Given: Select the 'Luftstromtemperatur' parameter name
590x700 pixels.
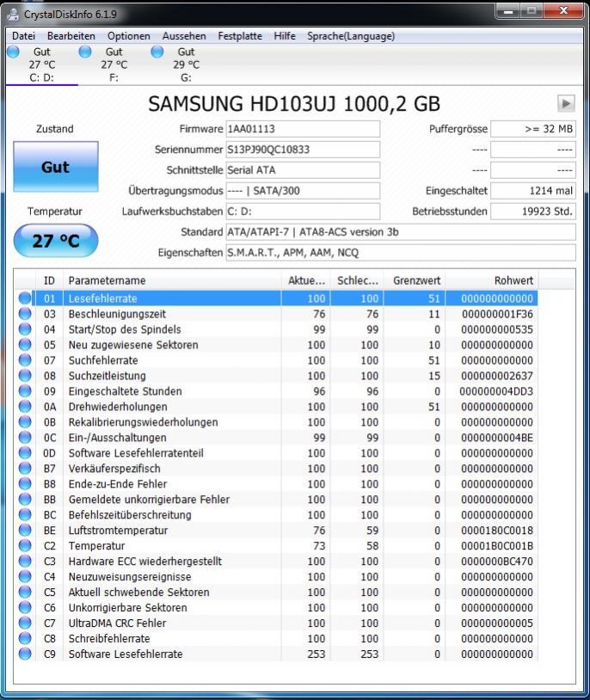Looking at the screenshot, I should (118, 531).
